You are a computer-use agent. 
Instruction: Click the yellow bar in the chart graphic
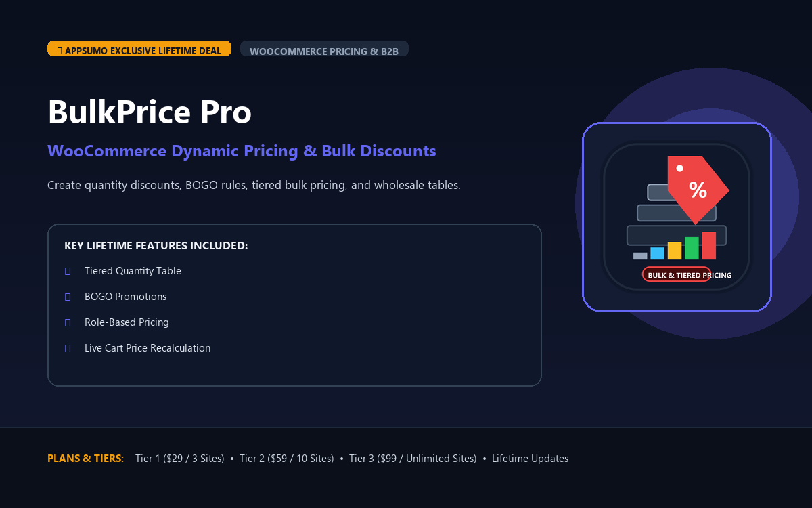click(x=675, y=251)
